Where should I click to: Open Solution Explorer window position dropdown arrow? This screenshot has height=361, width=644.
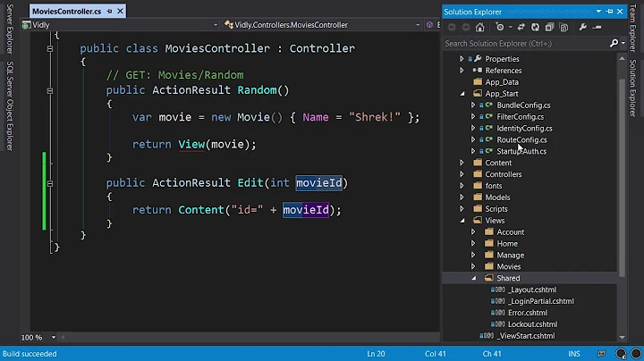598,12
